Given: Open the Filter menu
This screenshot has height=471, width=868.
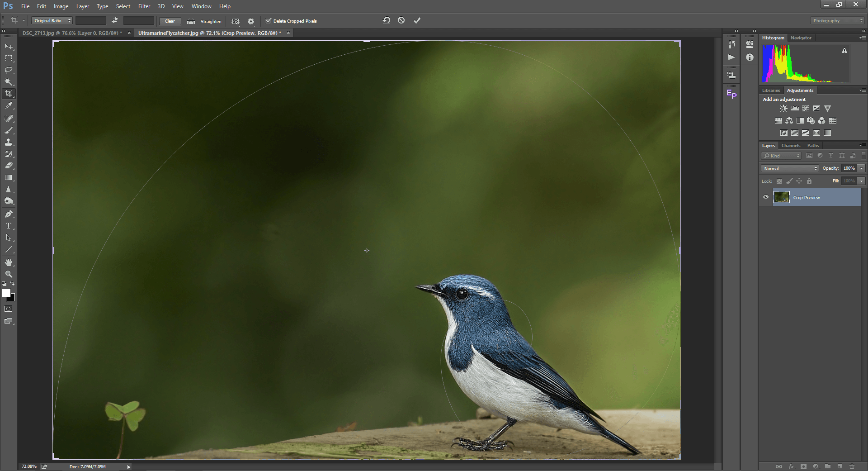Looking at the screenshot, I should [x=144, y=6].
